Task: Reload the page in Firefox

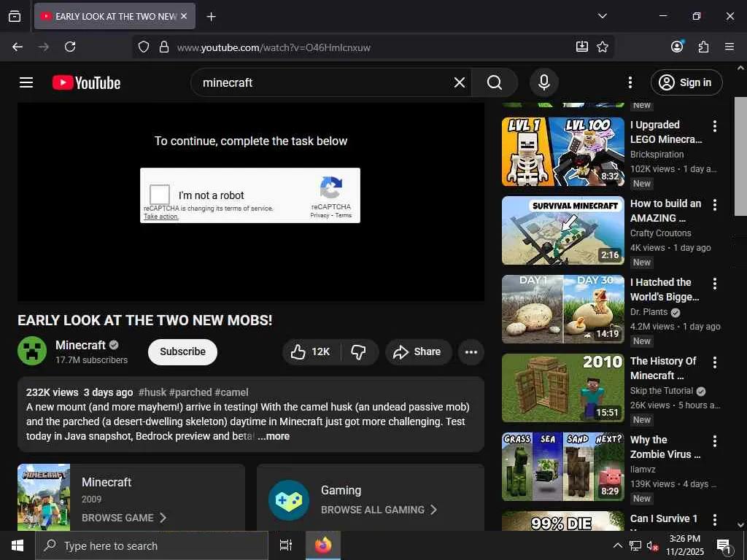Action: point(70,47)
